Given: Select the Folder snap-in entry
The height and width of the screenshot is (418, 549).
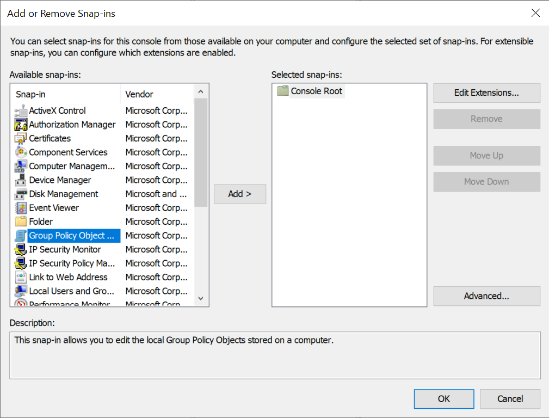Looking at the screenshot, I should pos(68,222).
